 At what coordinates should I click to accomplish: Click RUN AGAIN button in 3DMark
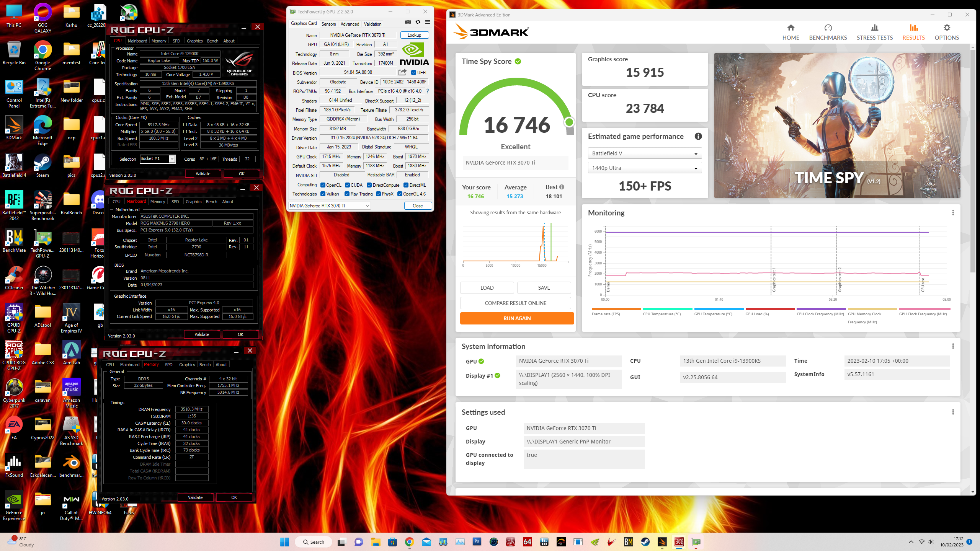(x=517, y=318)
